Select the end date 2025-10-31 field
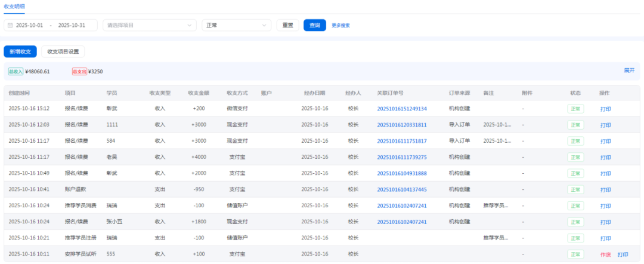The width and height of the screenshot is (644, 264). click(x=72, y=25)
